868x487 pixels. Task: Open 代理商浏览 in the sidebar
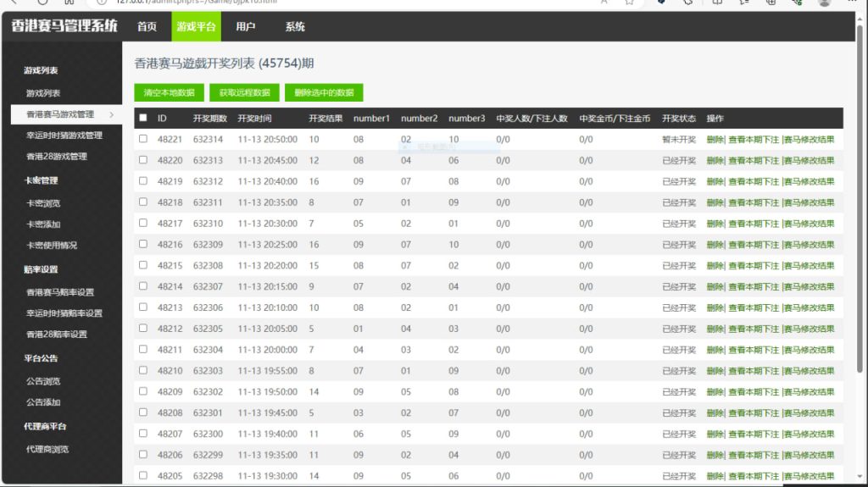point(47,450)
